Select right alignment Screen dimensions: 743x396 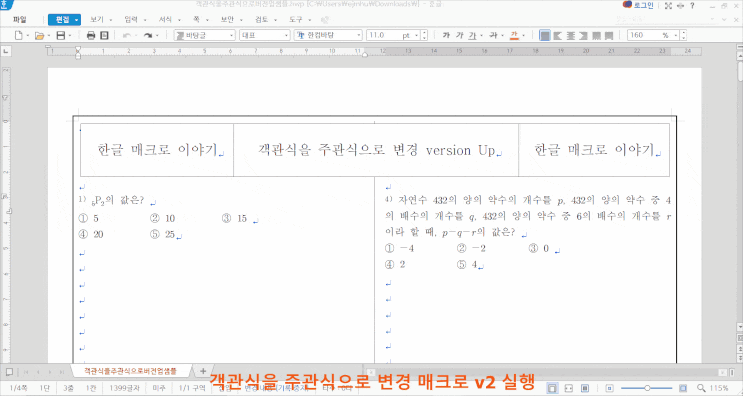pos(583,36)
